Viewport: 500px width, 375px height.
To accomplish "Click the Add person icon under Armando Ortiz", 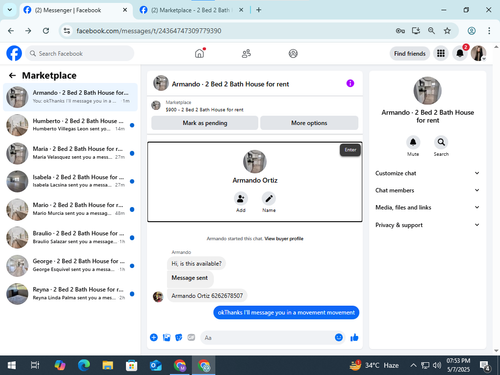I will 241,199.
